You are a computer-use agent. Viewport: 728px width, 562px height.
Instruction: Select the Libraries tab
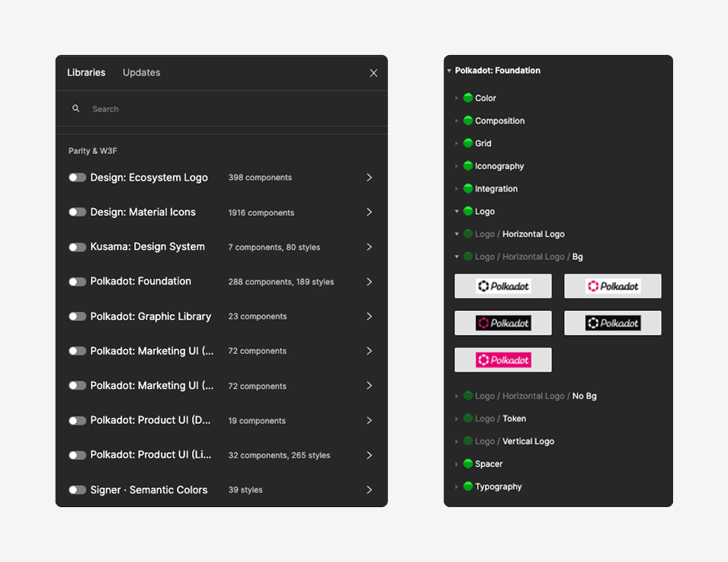tap(85, 72)
